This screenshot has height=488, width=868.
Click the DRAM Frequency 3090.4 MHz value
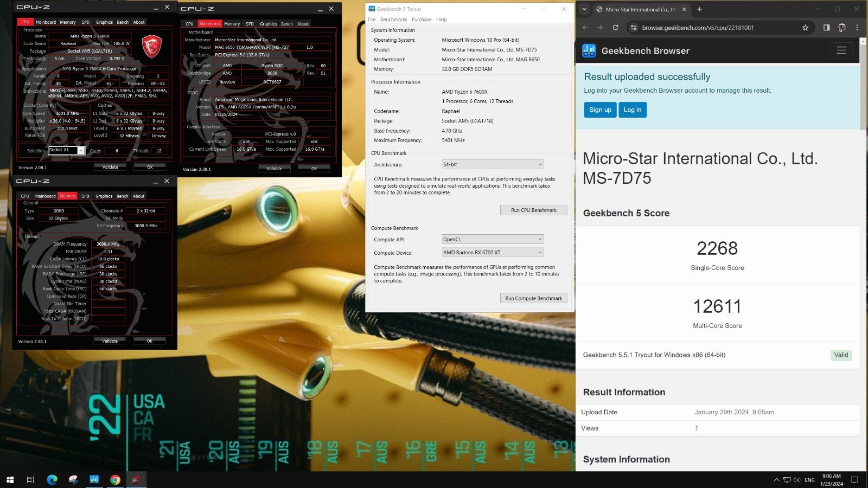click(x=108, y=244)
